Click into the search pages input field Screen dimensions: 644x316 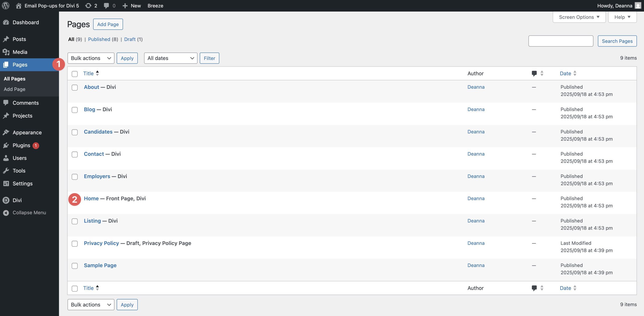[x=560, y=41]
